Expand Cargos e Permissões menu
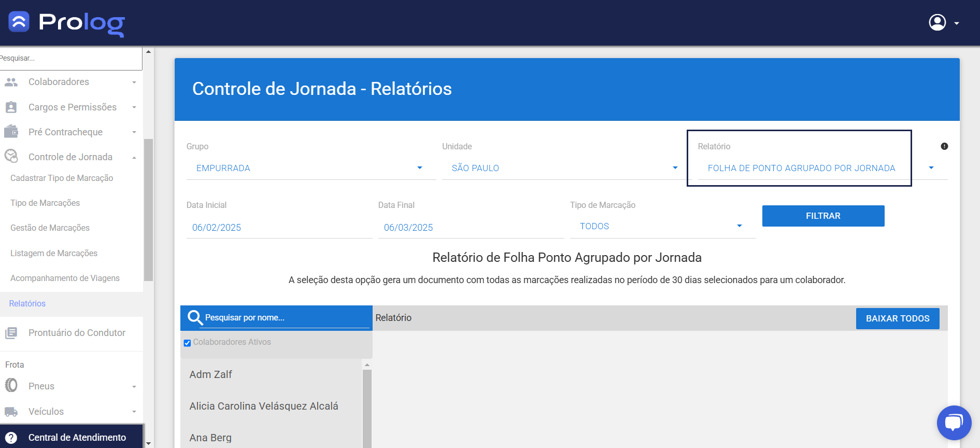Viewport: 980px width, 448px height. point(134,107)
